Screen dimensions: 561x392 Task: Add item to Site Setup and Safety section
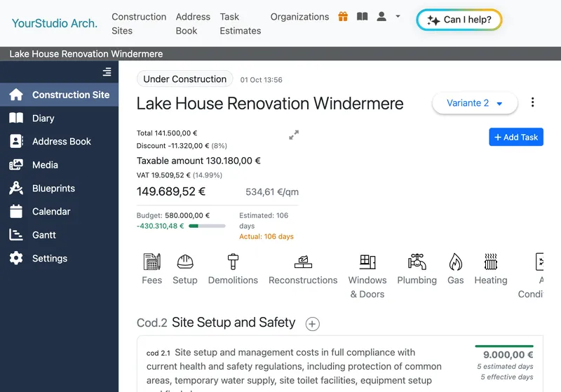point(312,324)
